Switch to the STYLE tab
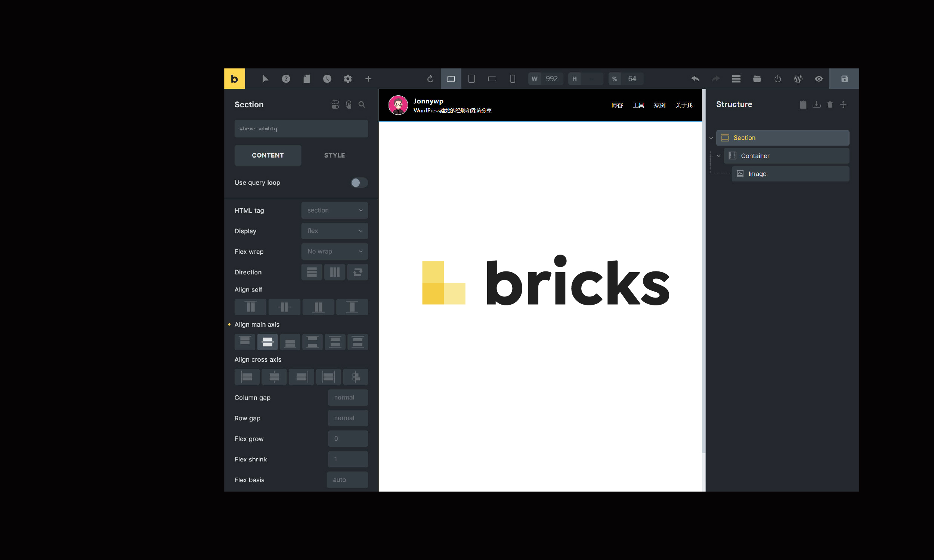 [x=334, y=155]
